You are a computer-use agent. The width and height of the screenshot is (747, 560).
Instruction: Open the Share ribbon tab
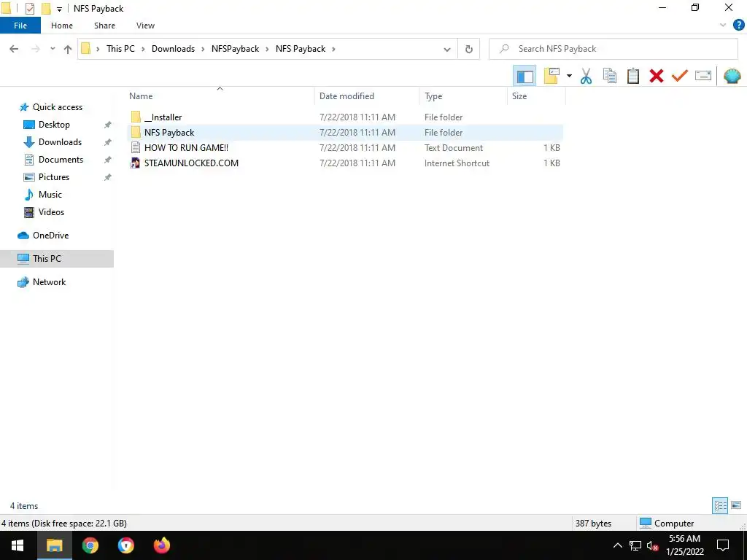[104, 26]
